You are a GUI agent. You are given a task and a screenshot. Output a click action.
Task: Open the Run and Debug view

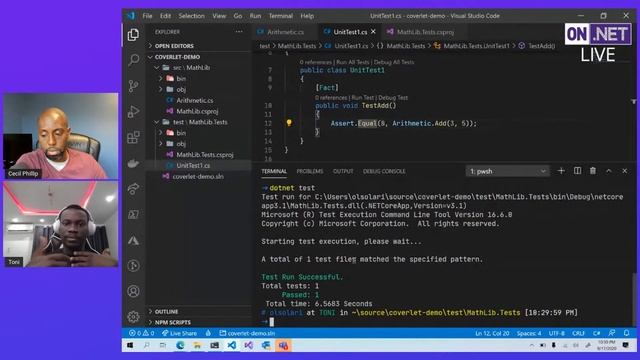[133, 111]
